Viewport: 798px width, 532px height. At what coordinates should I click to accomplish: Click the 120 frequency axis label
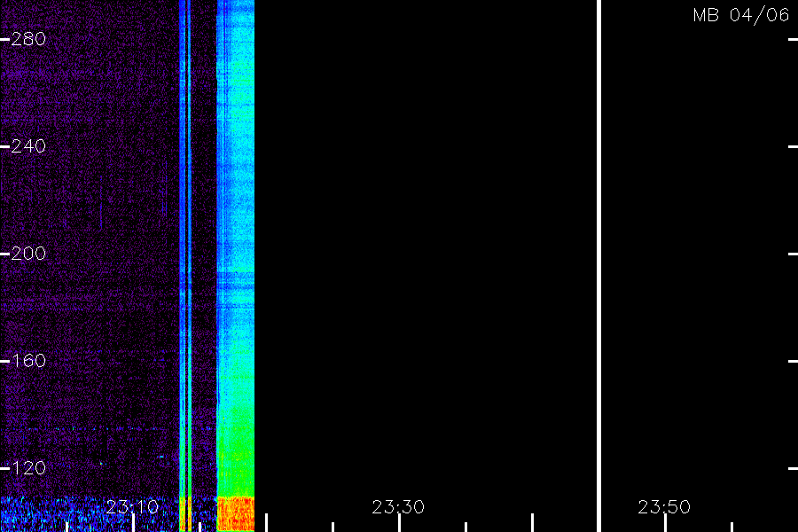pyautogui.click(x=28, y=468)
